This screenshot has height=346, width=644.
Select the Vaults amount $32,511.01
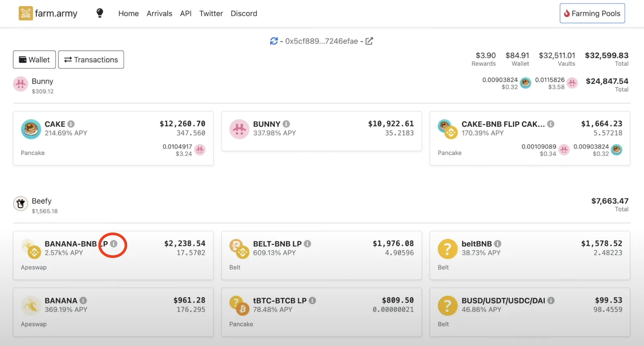[557, 56]
